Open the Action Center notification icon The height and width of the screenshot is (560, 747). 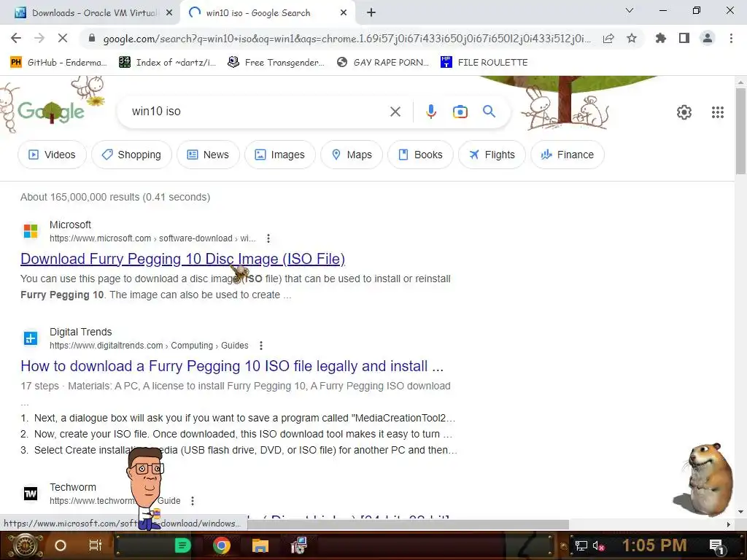click(x=717, y=546)
